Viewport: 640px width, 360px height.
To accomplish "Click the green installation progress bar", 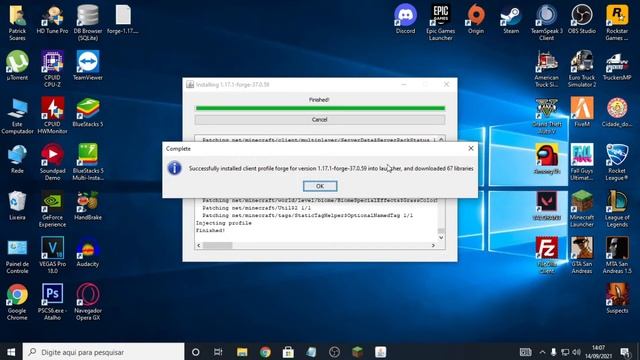I will [320, 108].
